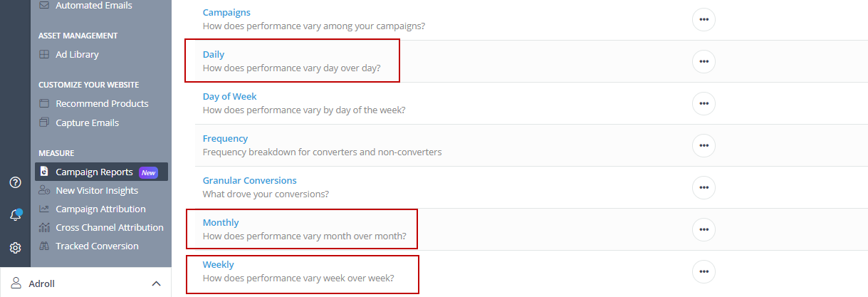Open the notifications bell icon
Image resolution: width=868 pixels, height=297 pixels.
click(x=15, y=215)
